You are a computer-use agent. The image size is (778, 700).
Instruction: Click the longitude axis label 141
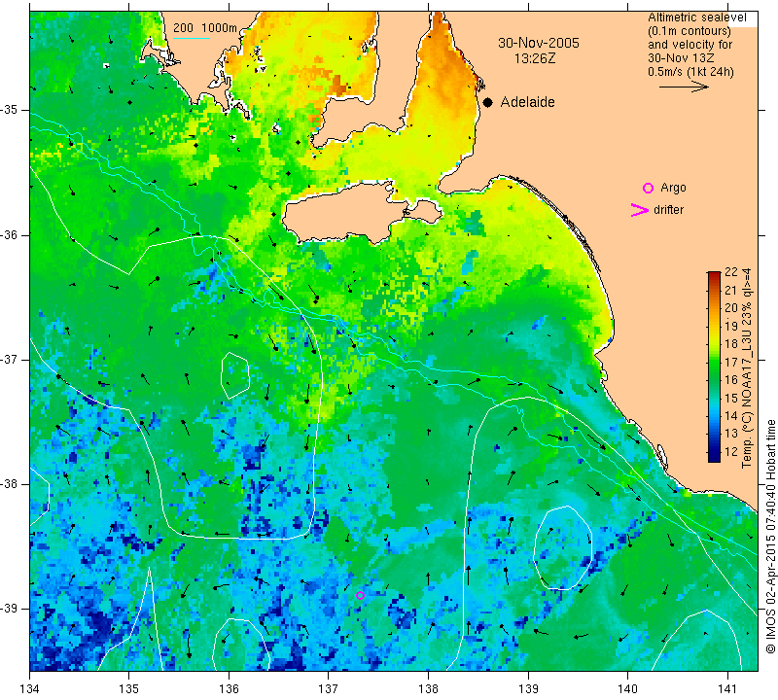727,689
